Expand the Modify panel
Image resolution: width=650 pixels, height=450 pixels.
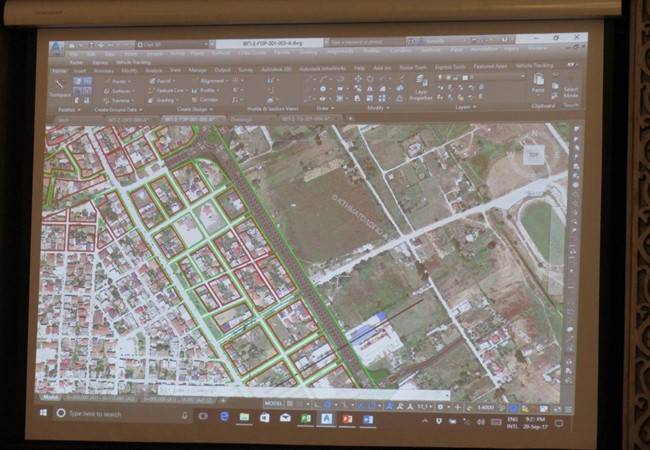378,108
